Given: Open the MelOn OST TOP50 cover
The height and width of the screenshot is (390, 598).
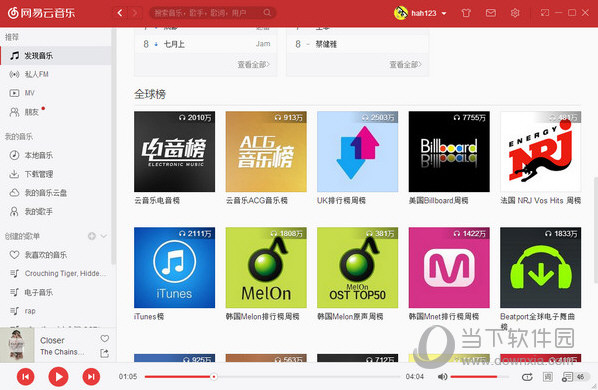Looking at the screenshot, I should [357, 267].
